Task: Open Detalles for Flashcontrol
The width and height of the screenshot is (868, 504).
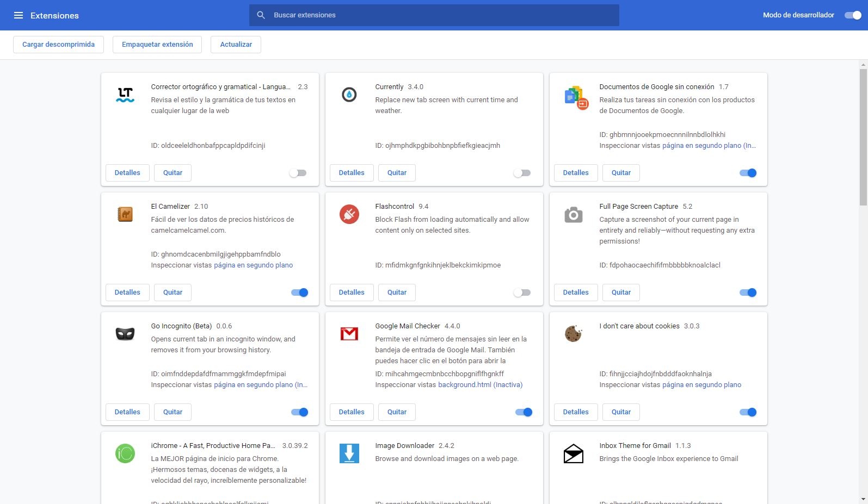Action: click(352, 293)
